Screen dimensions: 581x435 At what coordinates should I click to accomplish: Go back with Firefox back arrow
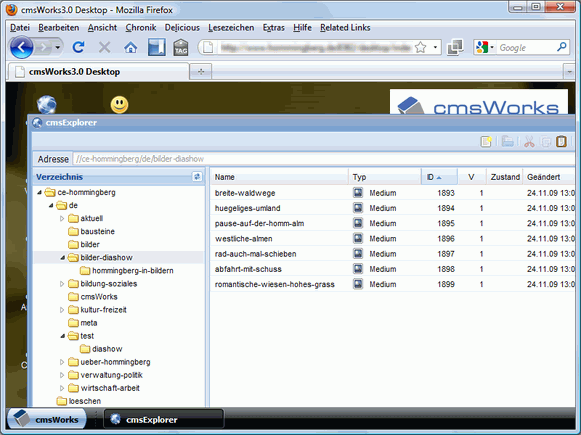[21, 47]
